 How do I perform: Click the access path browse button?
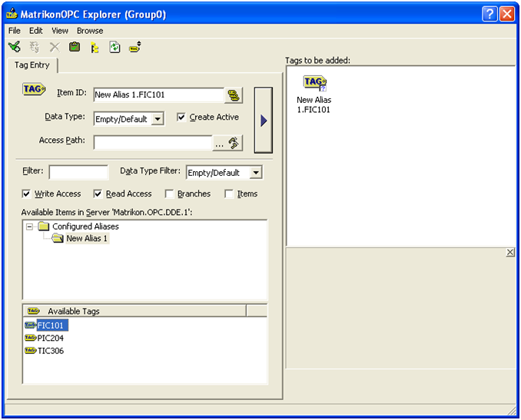coord(227,143)
